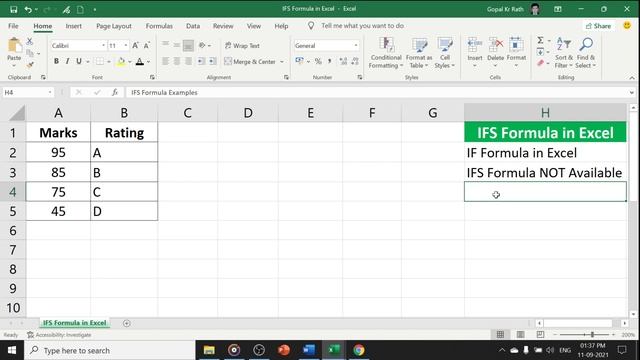Switch to the Formulas tab

coord(159,26)
